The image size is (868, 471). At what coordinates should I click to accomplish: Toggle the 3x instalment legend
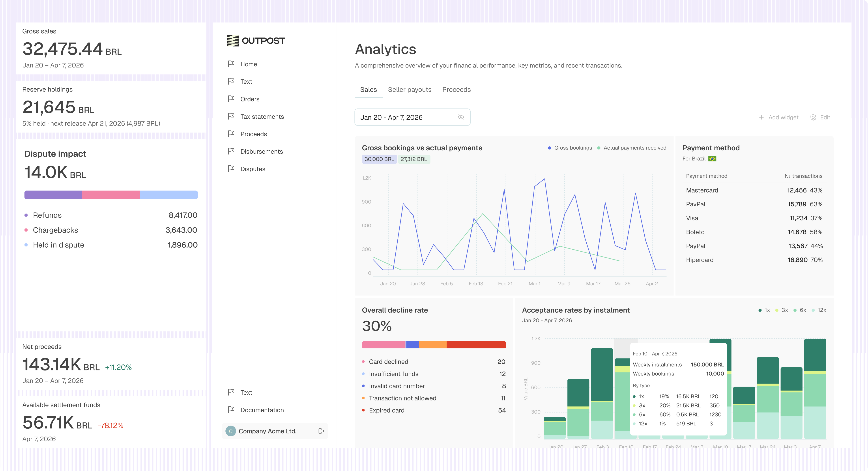click(x=781, y=310)
